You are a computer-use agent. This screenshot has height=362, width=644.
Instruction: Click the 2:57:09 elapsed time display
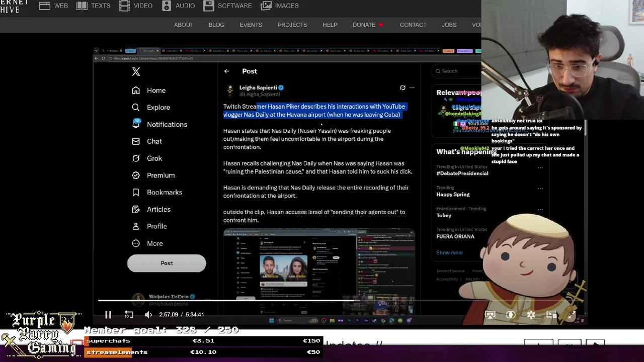click(x=169, y=315)
